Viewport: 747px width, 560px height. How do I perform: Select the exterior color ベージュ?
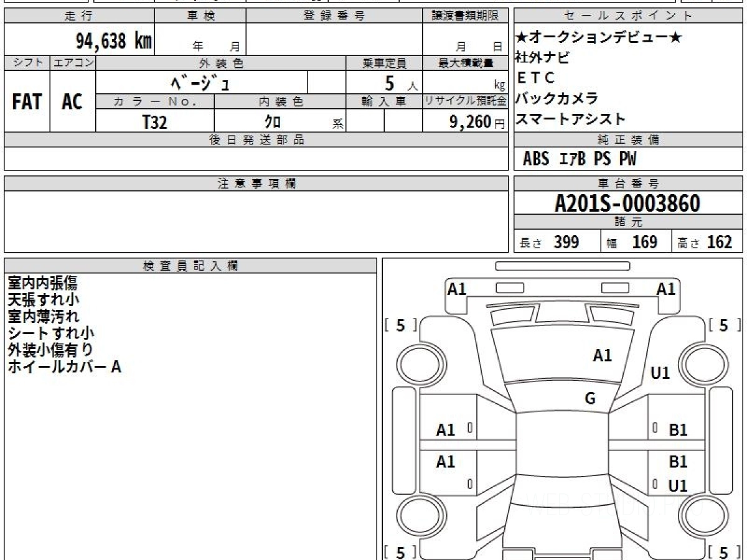point(200,82)
